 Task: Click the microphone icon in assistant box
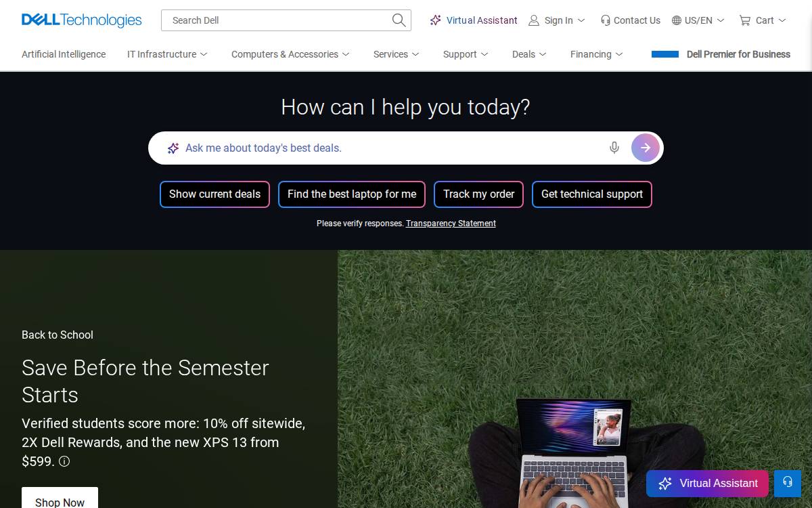(x=614, y=148)
